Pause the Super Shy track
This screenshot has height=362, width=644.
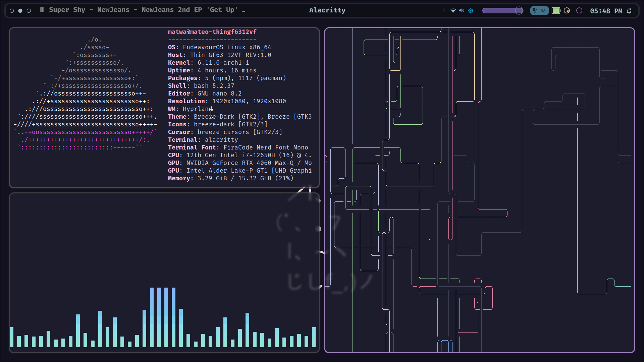[x=42, y=10]
